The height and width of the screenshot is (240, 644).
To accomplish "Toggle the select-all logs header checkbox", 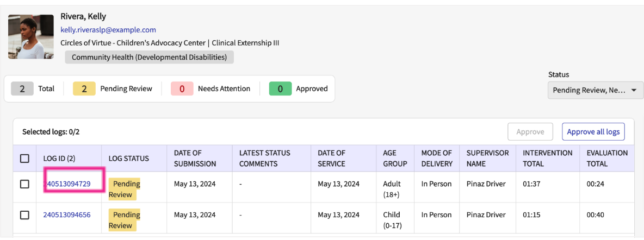I will [24, 159].
